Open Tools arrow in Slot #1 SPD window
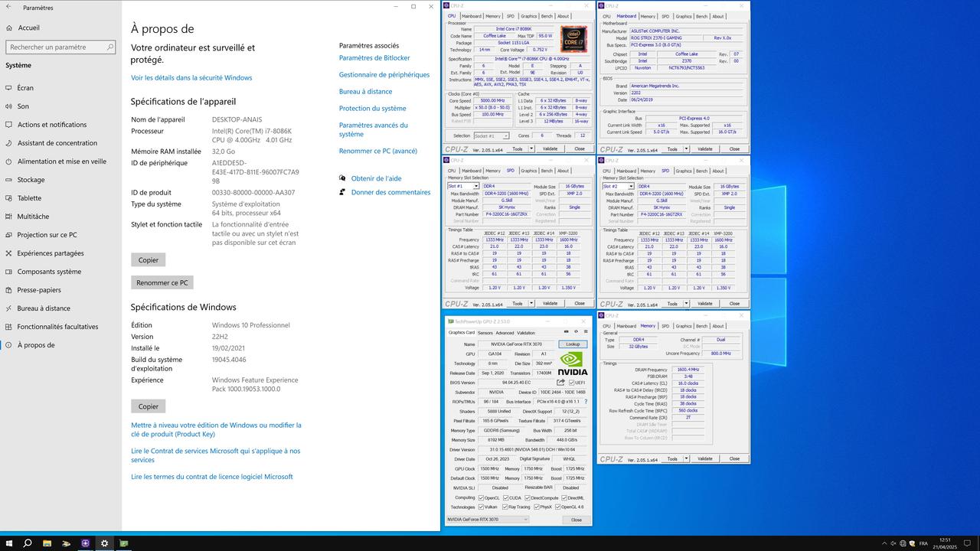This screenshot has width=980, height=551. [531, 304]
